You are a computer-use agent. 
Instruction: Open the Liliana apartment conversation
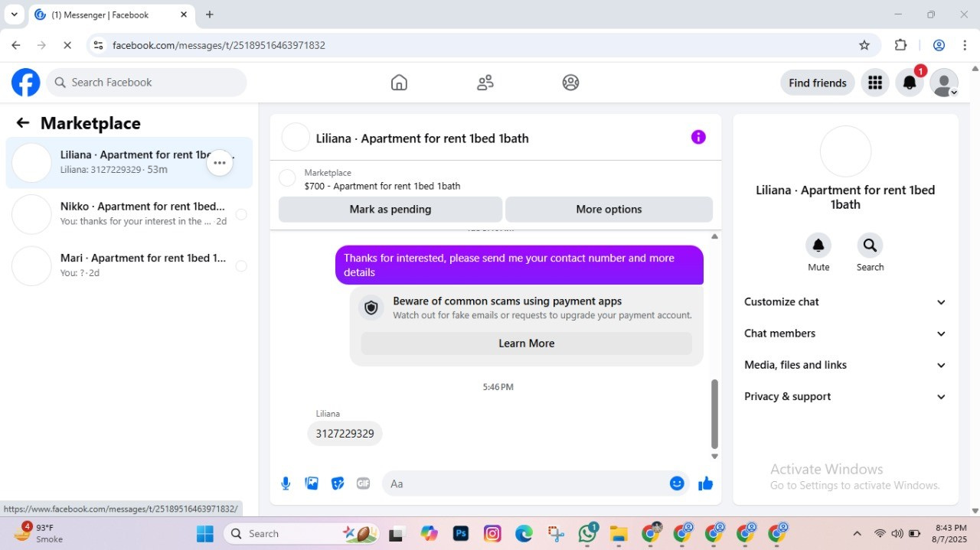(129, 162)
